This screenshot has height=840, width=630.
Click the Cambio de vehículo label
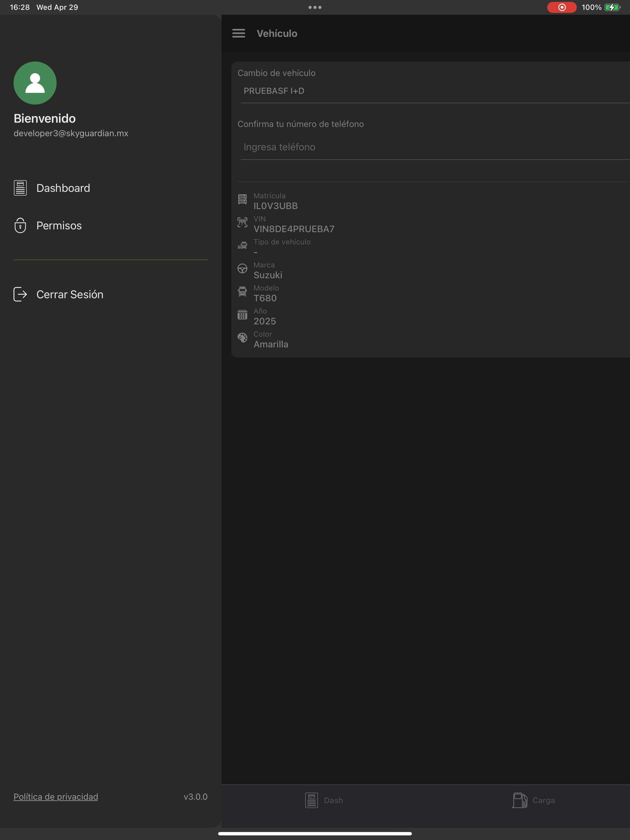(277, 73)
